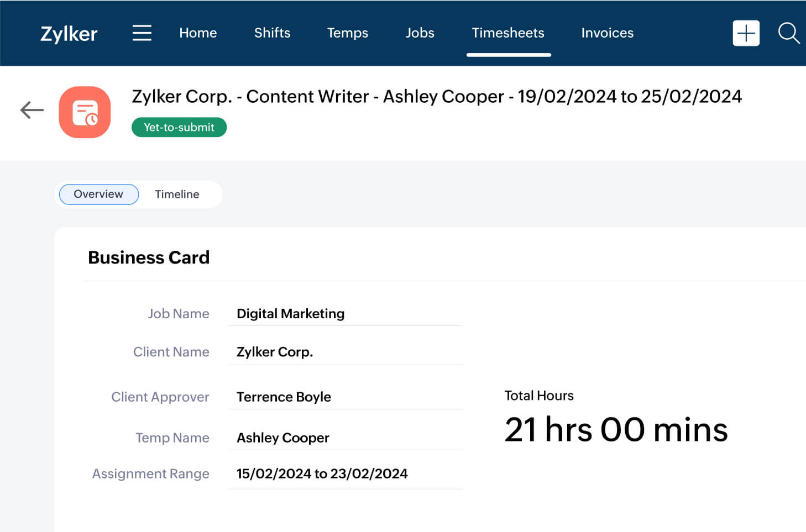Viewport: 806px width, 532px height.
Task: Click the plus add-new icon
Action: pos(746,33)
